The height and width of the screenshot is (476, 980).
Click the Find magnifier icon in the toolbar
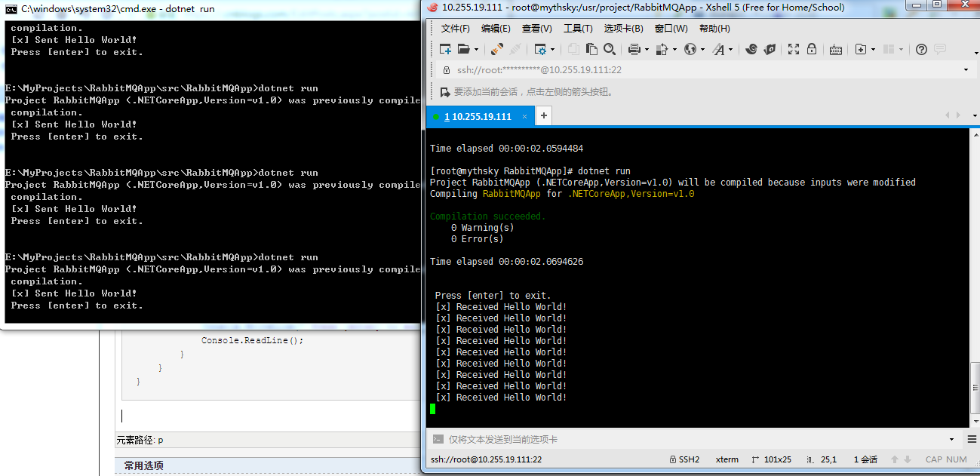pyautogui.click(x=610, y=48)
